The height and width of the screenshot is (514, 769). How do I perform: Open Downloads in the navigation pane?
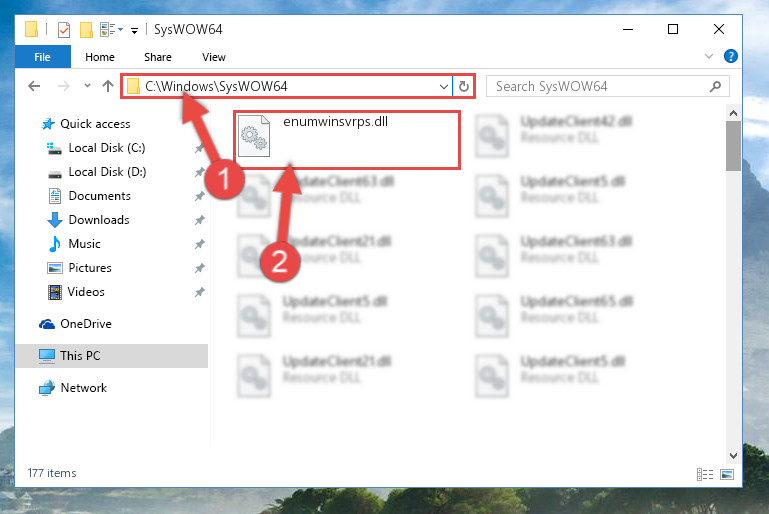(99, 220)
